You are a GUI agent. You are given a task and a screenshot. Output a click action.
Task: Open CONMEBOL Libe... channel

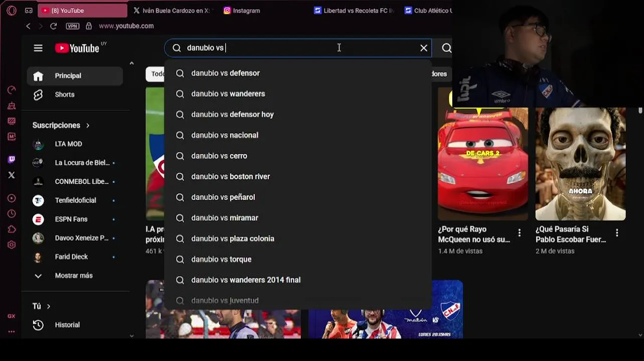tap(75, 182)
